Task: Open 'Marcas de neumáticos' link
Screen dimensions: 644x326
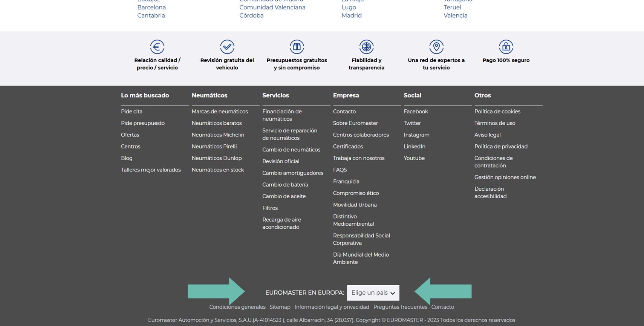Action: coord(220,112)
